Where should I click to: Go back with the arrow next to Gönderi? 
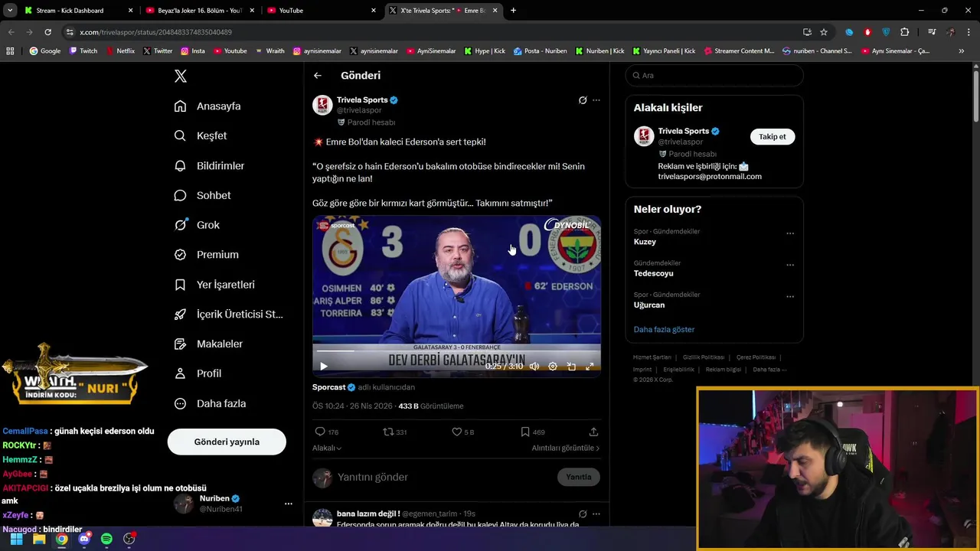click(318, 76)
